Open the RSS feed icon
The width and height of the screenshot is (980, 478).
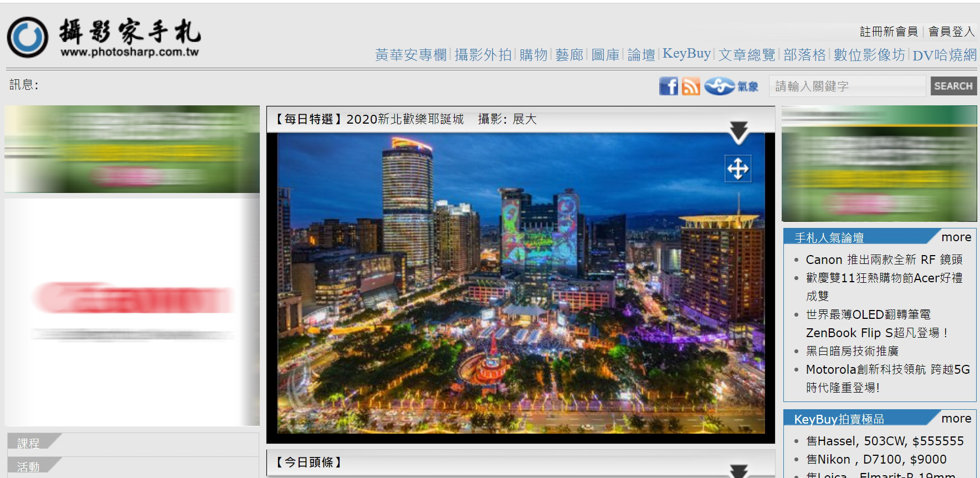691,87
